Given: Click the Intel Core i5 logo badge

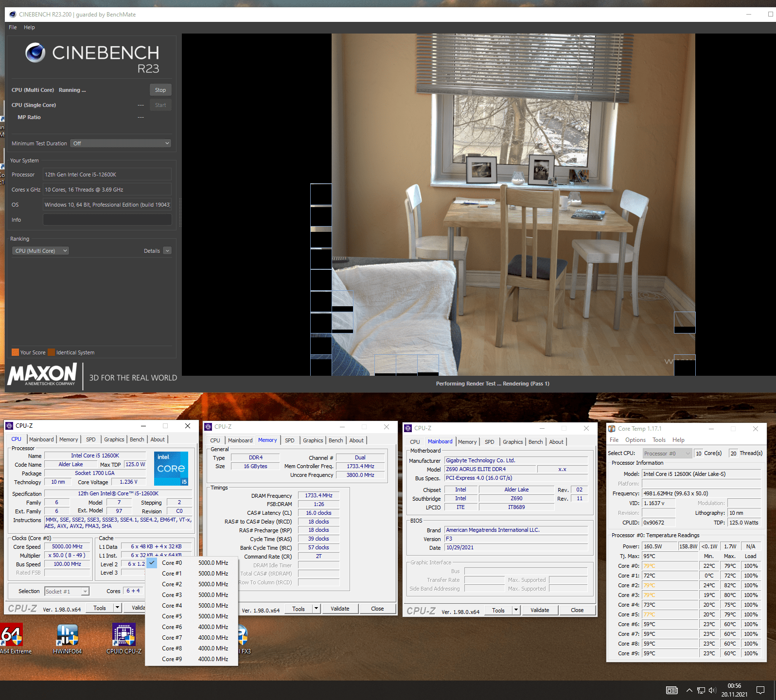Looking at the screenshot, I should 171,469.
